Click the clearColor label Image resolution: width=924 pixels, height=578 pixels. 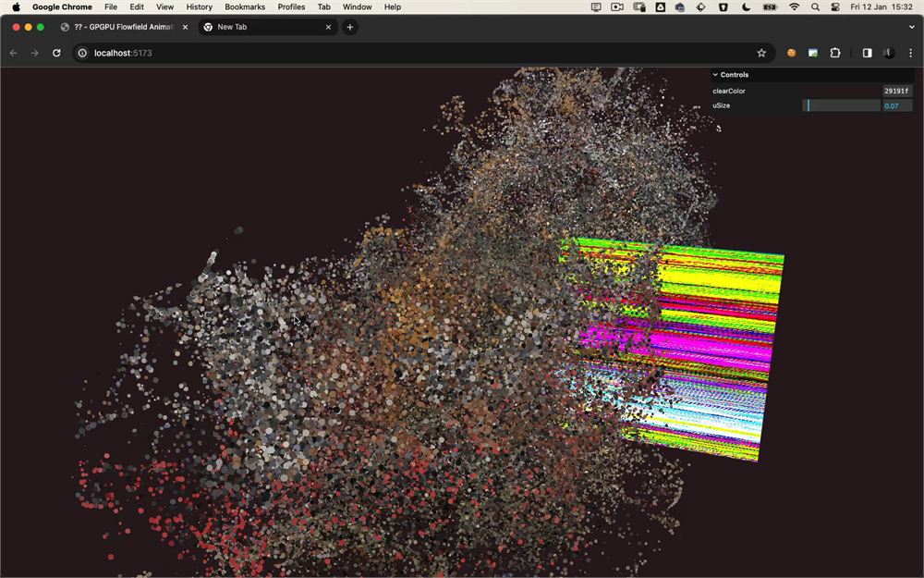(x=729, y=91)
